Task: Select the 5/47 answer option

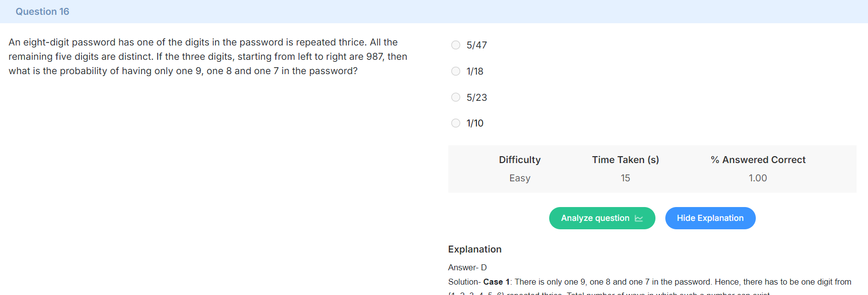Action: point(456,45)
